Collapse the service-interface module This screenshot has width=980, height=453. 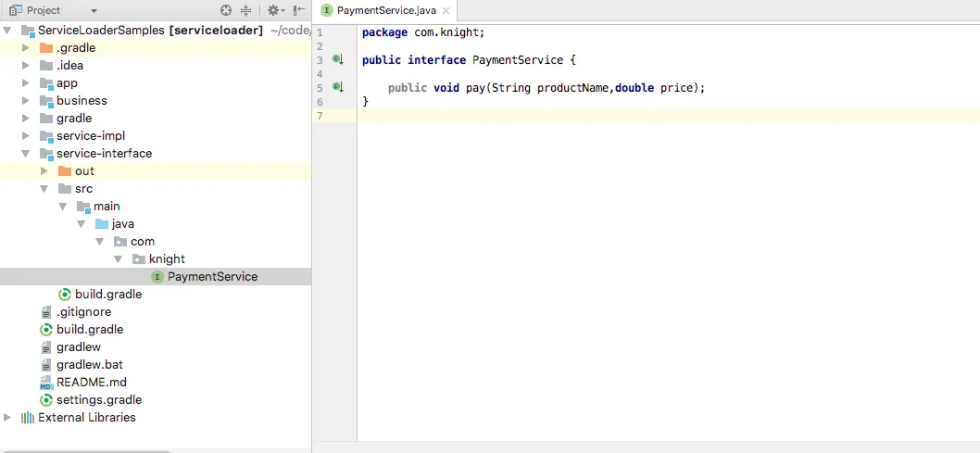[26, 154]
